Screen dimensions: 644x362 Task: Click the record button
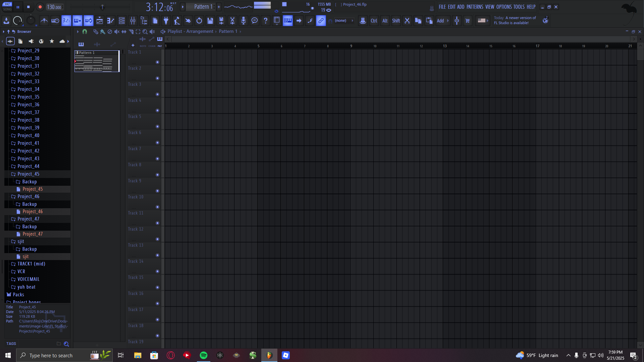[x=40, y=7]
